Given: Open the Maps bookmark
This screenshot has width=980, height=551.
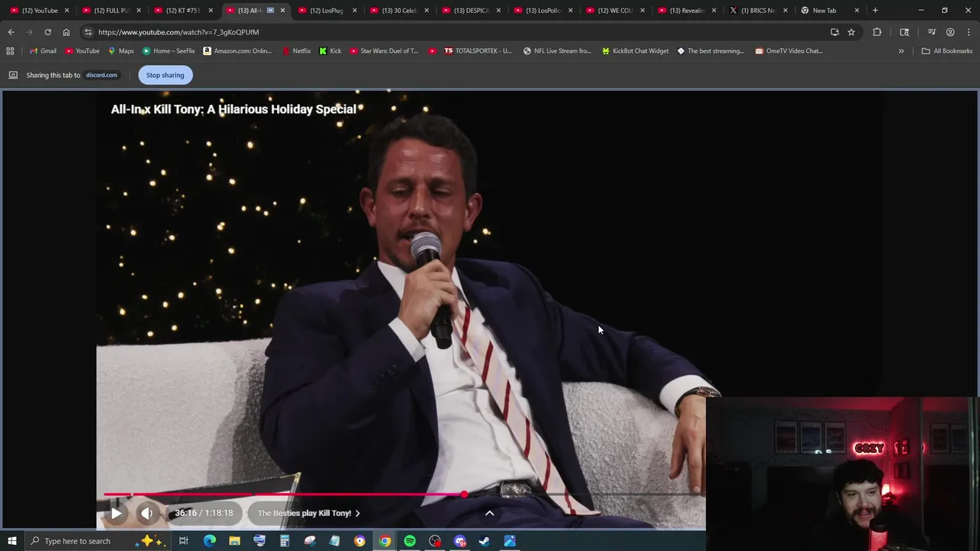Looking at the screenshot, I should click(121, 51).
